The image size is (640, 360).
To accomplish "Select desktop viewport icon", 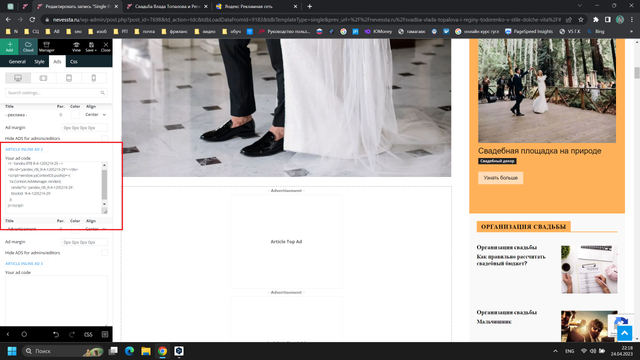I will click(18, 78).
